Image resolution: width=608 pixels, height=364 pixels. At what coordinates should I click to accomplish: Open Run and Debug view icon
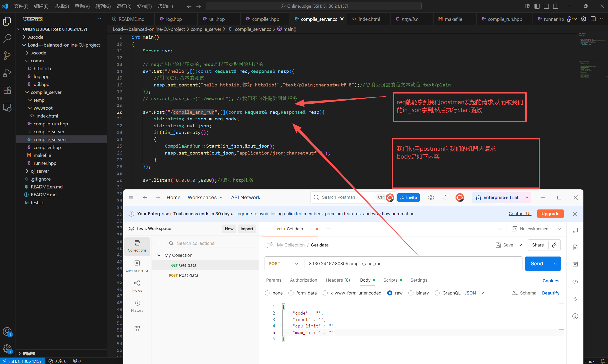point(7,73)
